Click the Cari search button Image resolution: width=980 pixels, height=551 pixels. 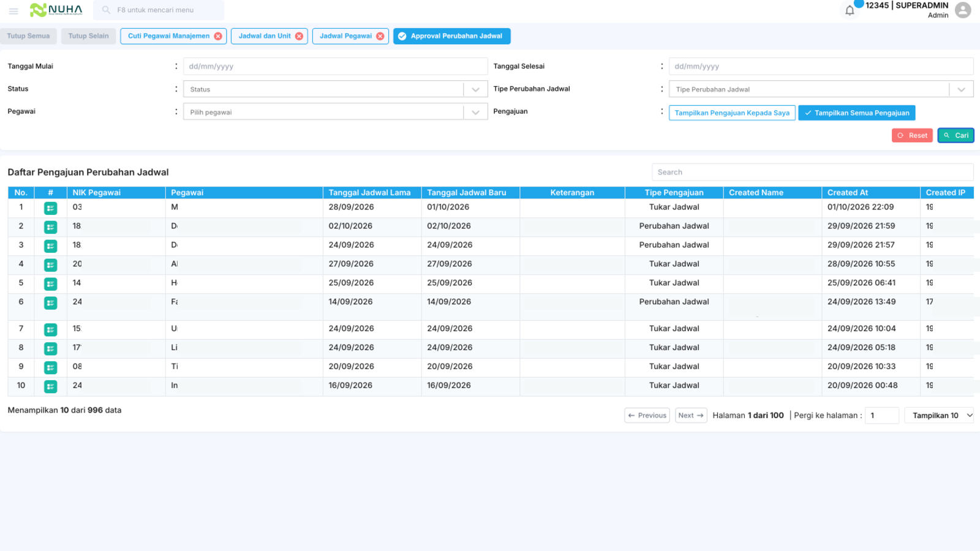(x=956, y=135)
